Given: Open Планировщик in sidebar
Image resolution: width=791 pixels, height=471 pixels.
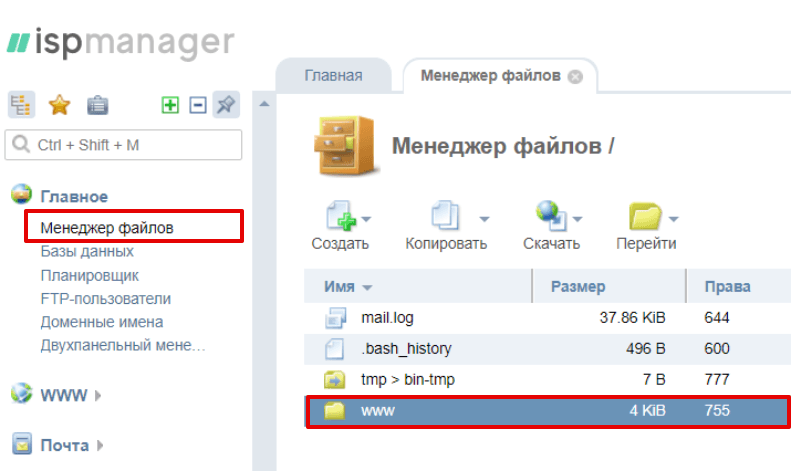Looking at the screenshot, I should pyautogui.click(x=90, y=275).
